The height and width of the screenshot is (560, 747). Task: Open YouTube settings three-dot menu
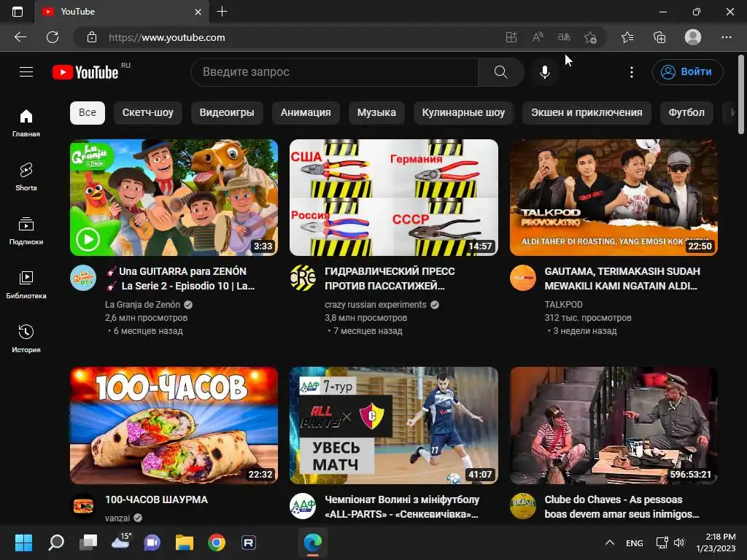coord(632,72)
